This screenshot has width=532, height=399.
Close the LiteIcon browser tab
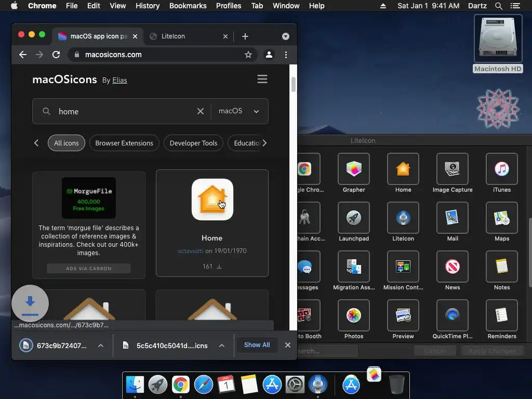pyautogui.click(x=225, y=36)
